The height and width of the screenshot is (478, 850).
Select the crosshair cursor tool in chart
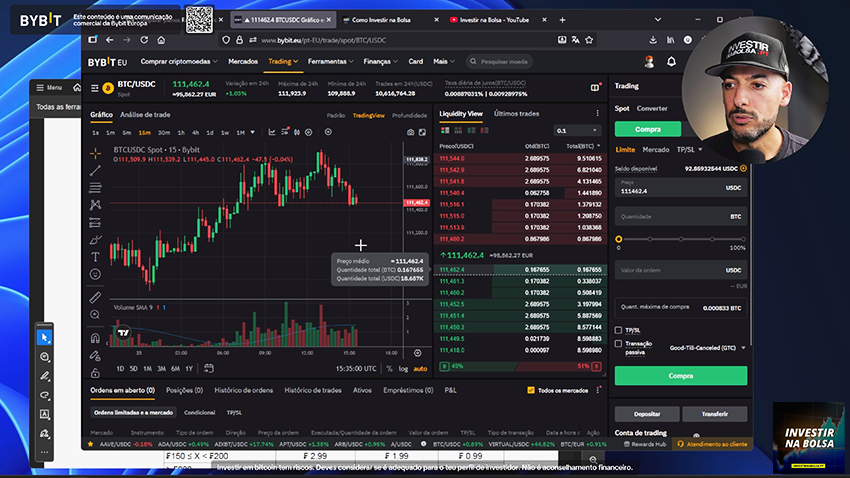[x=95, y=154]
